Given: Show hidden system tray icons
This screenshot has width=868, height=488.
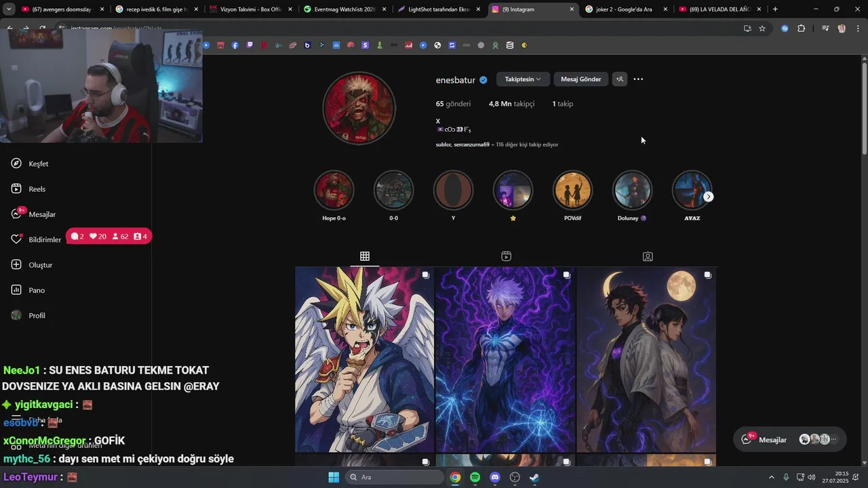Looking at the screenshot, I should tap(772, 477).
